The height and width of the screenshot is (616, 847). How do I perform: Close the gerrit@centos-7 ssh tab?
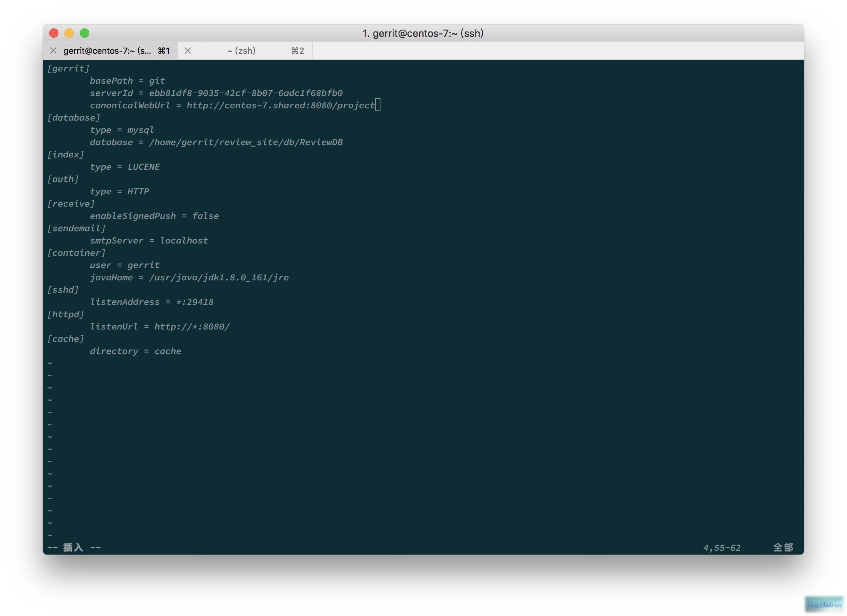tap(53, 51)
